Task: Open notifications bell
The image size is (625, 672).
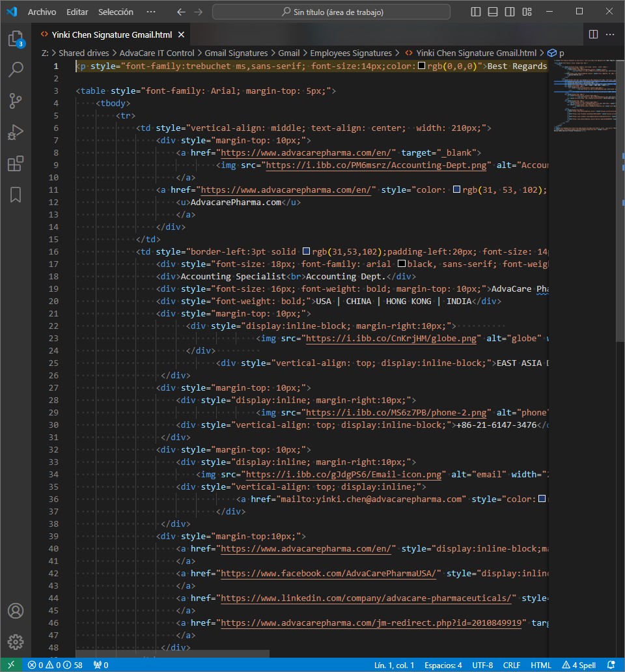Action: click(611, 665)
